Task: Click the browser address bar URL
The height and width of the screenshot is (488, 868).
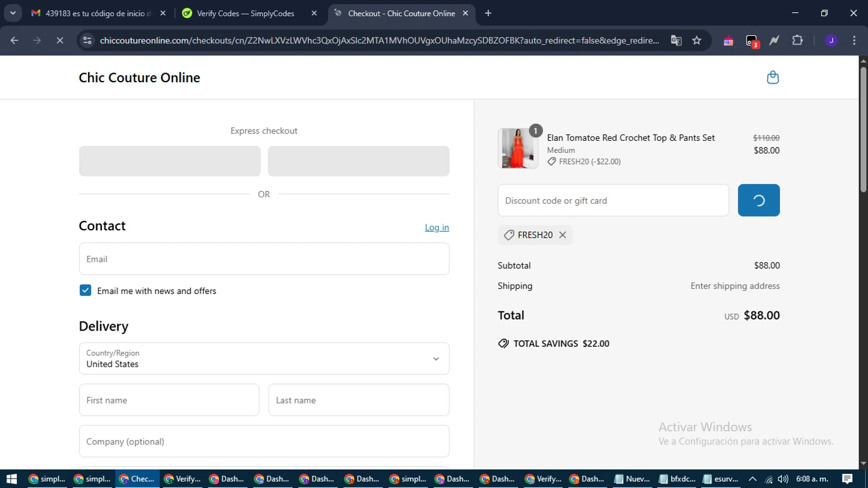Action: [379, 41]
